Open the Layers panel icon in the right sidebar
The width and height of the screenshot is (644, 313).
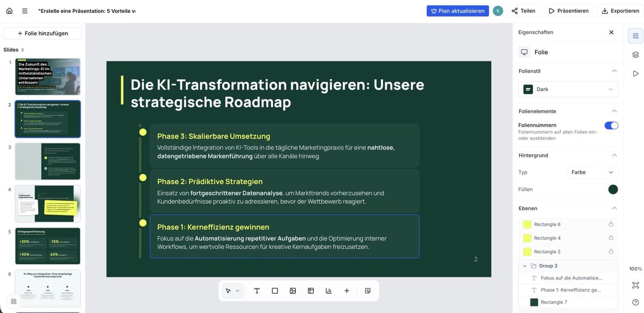coord(635,54)
